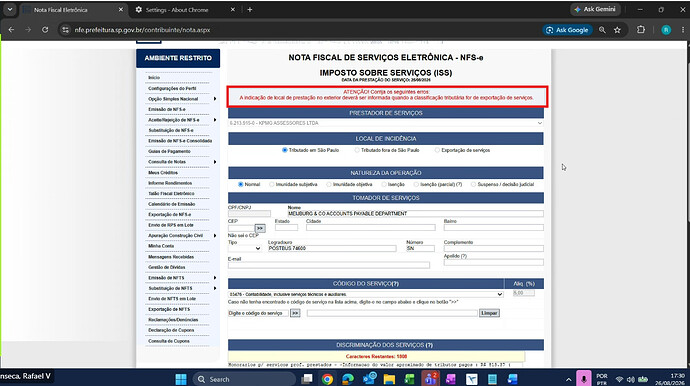Open File Explorer on taskbar
This screenshot has width=690, height=386.
tap(389, 379)
